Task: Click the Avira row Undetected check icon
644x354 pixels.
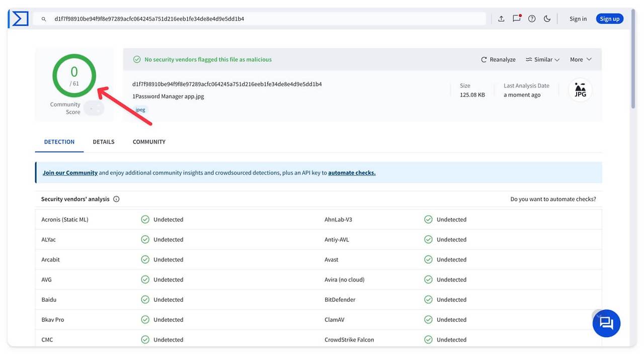Action: [428, 280]
